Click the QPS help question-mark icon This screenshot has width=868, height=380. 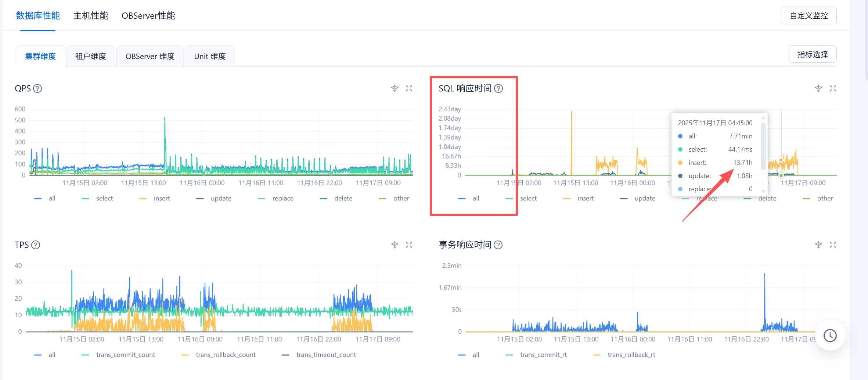tap(37, 88)
